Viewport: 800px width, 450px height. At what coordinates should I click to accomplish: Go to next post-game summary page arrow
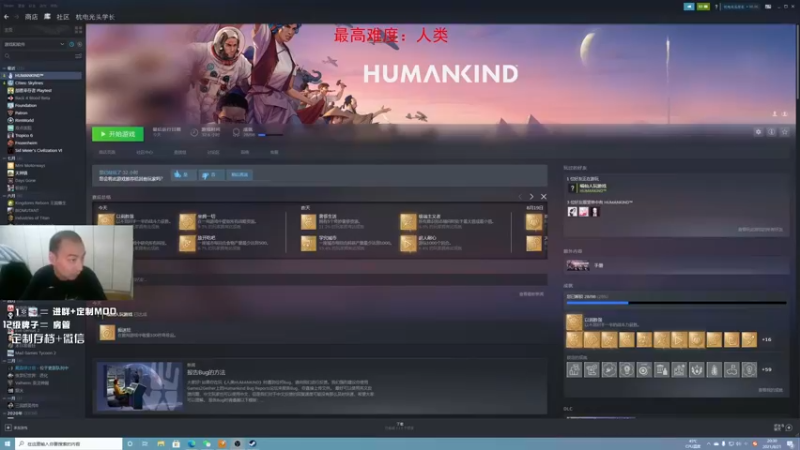point(531,196)
